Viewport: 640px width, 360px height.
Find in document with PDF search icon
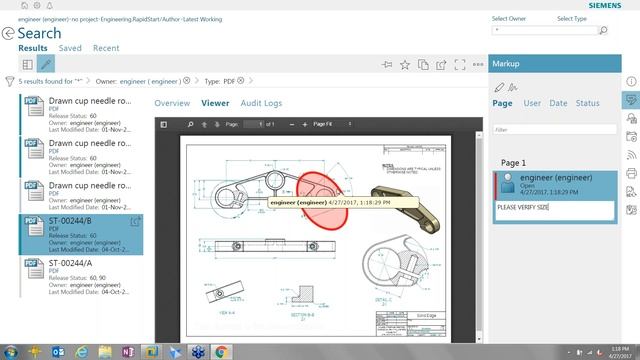(190, 124)
